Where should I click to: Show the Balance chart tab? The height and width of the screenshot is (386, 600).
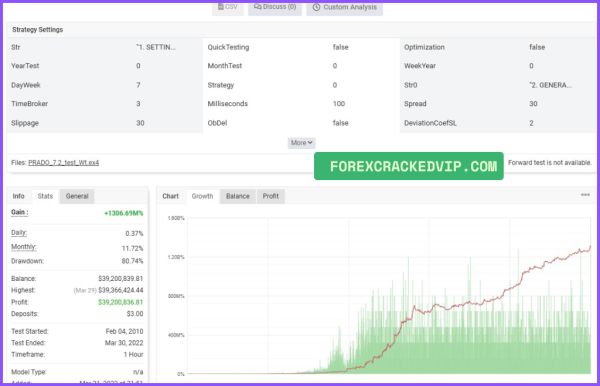tap(238, 196)
